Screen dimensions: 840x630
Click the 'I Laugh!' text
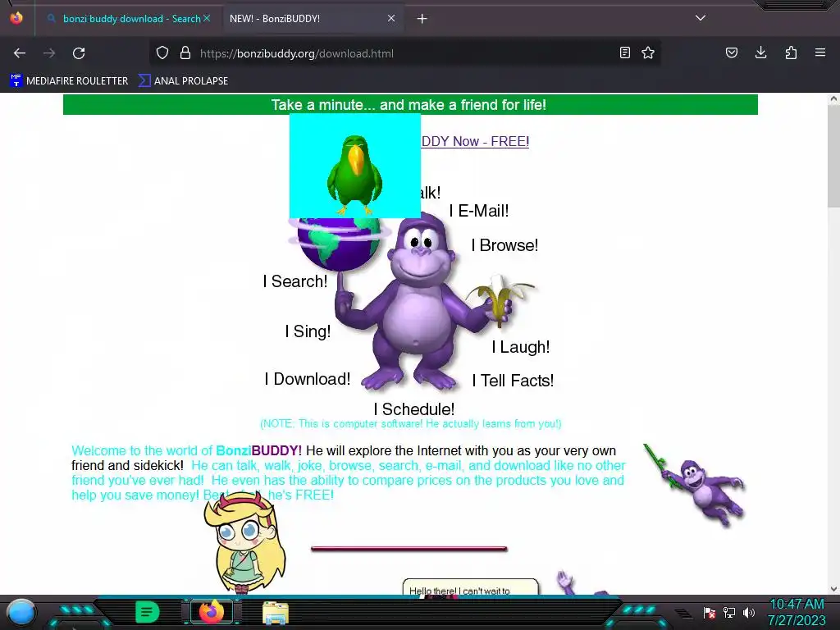click(521, 347)
